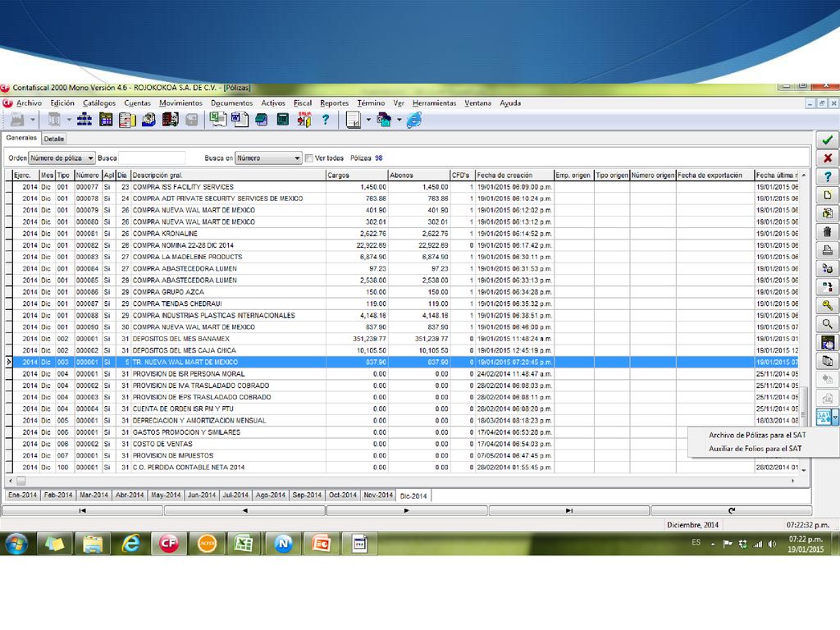This screenshot has width=840, height=630.
Task: Toggle the Ver todas checkbox
Action: click(x=309, y=158)
